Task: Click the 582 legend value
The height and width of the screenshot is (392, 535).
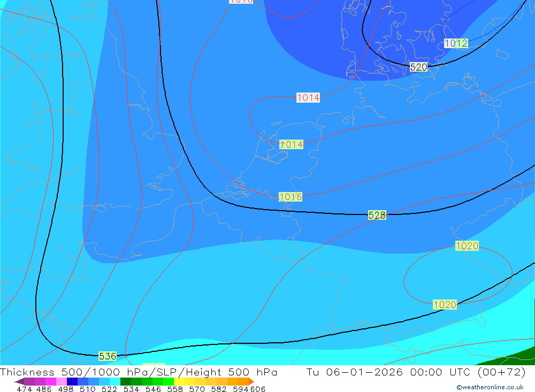Action: tap(219, 389)
